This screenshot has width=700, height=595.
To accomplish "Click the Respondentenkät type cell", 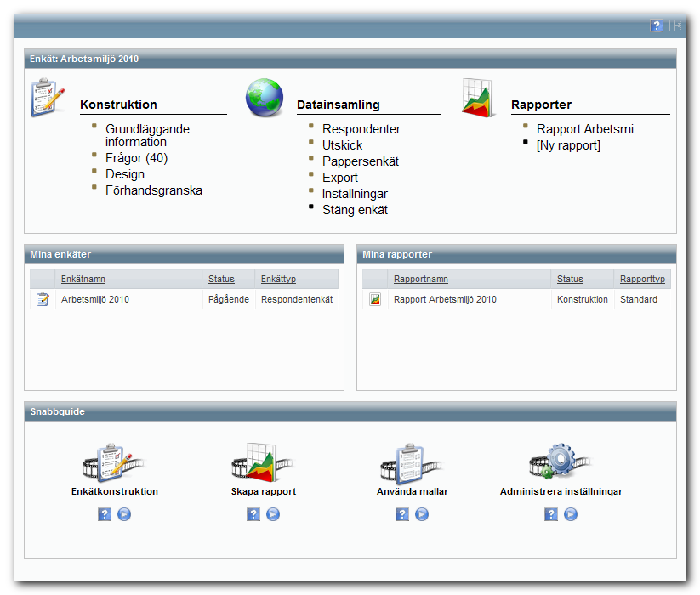I will 297,300.
